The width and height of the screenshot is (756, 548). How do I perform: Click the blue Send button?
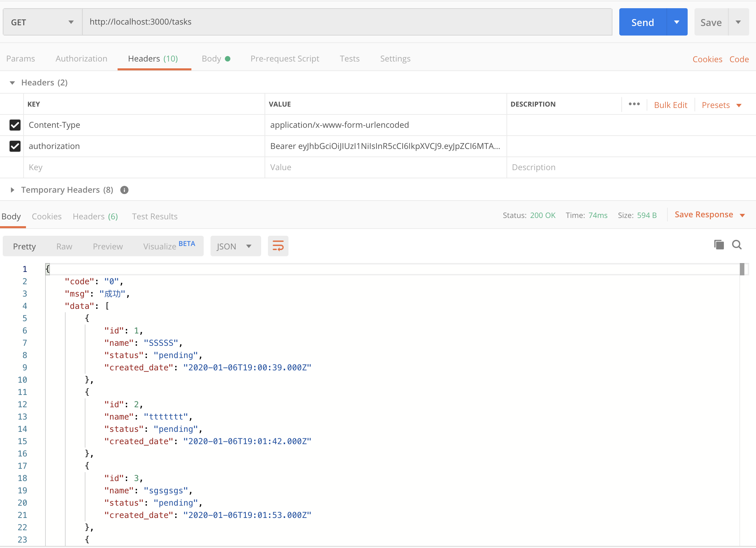[x=642, y=22]
